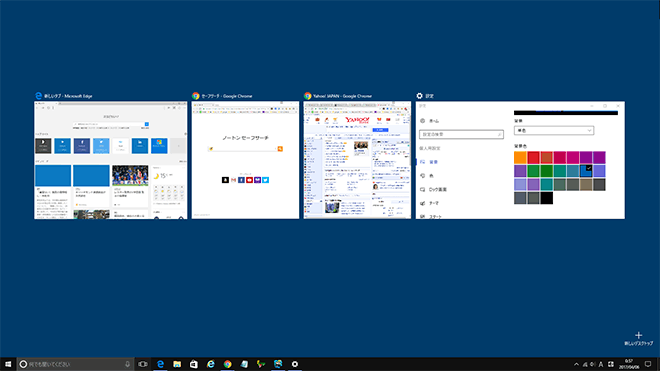
Task: Pick the magenta background color swatch
Action: point(573,157)
